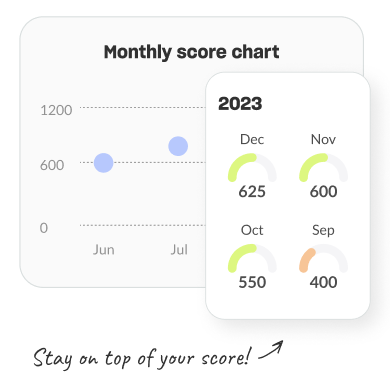Image resolution: width=390 pixels, height=385 pixels.
Task: Click the November score gauge icon
Action: 323,167
